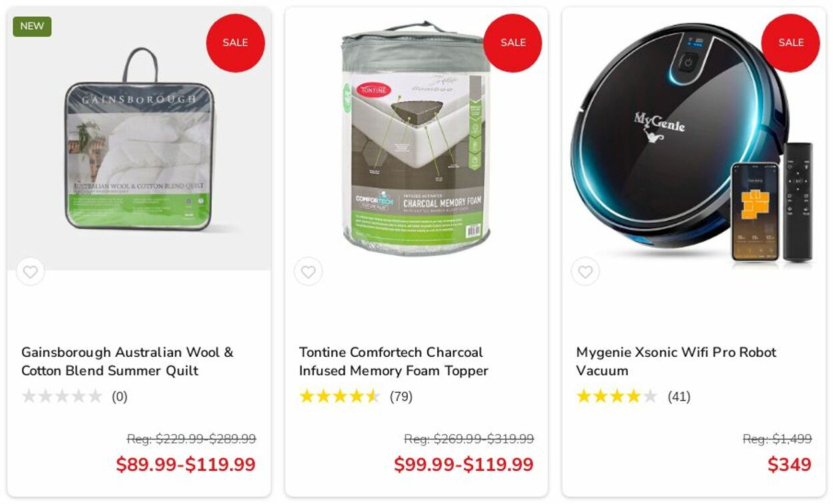Open the Gainsborough quilt product image

pos(139,138)
